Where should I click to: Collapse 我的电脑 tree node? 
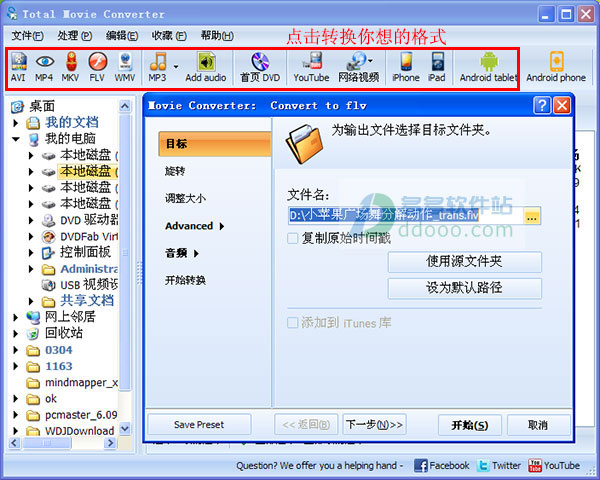[x=15, y=139]
